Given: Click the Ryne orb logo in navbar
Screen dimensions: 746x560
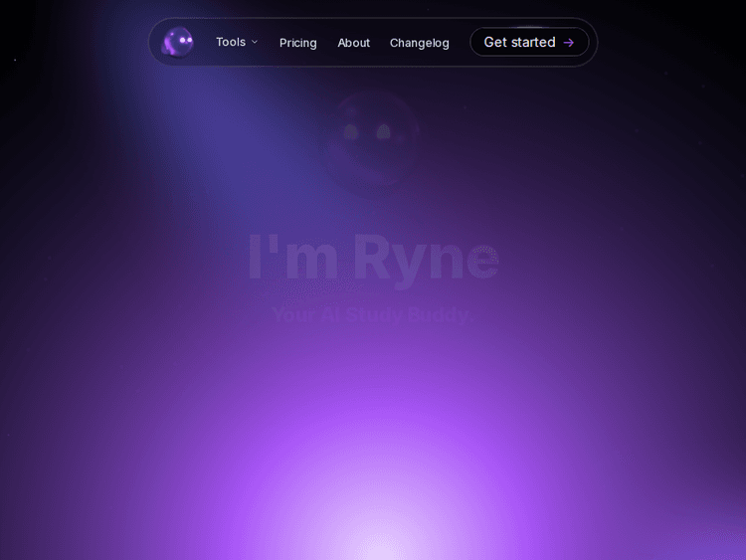Looking at the screenshot, I should [x=178, y=43].
